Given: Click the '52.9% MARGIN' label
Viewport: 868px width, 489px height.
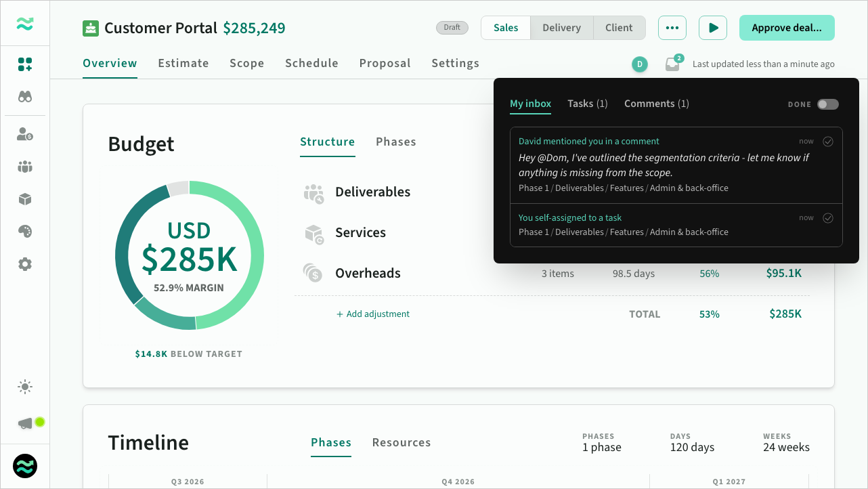Looking at the screenshot, I should point(189,288).
